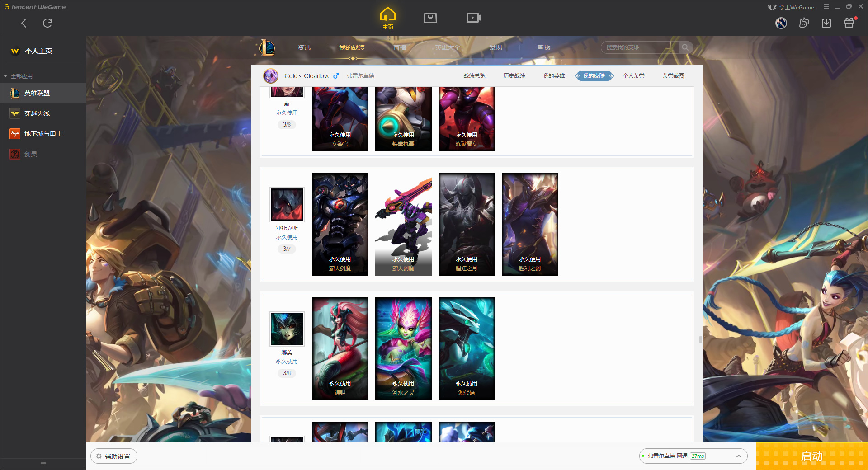
Task: Select 地下城与勇士 in the app list
Action: pyautogui.click(x=43, y=134)
